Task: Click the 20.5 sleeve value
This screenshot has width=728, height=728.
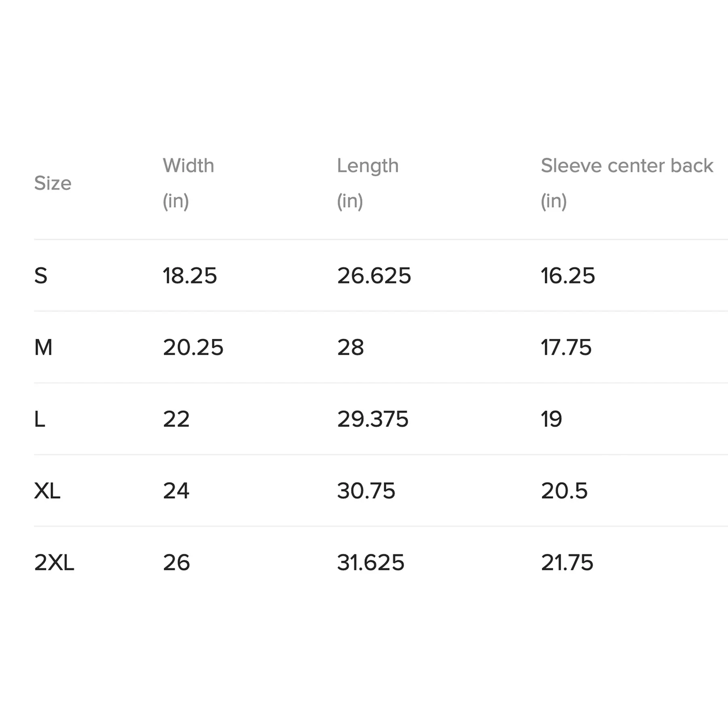Action: pos(564,491)
